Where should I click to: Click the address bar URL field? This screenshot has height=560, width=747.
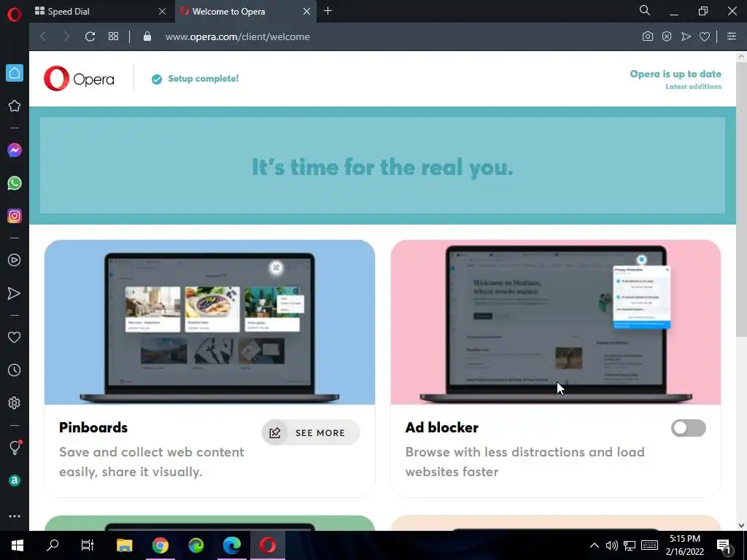237,36
